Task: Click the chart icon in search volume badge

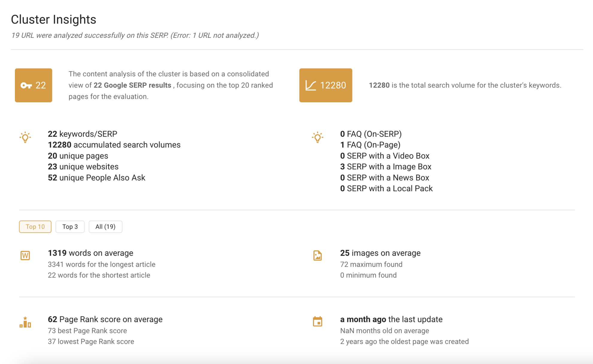Action: tap(311, 86)
